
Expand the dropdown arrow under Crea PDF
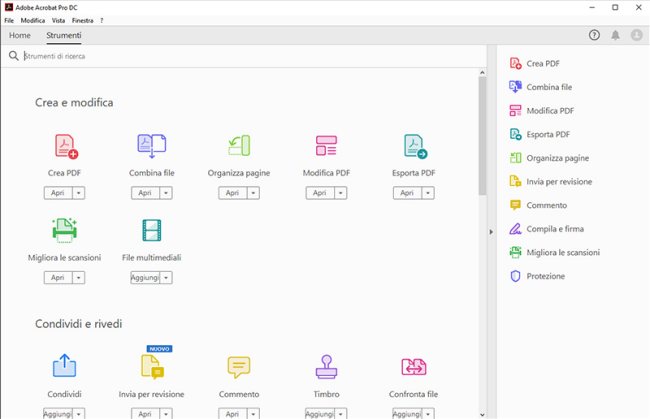pos(78,193)
